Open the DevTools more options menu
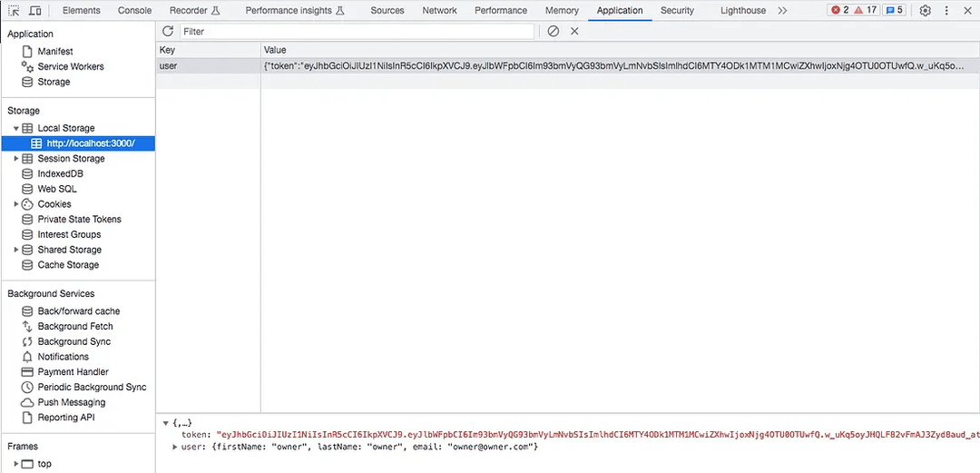Image resolution: width=980 pixels, height=473 pixels. [950, 11]
